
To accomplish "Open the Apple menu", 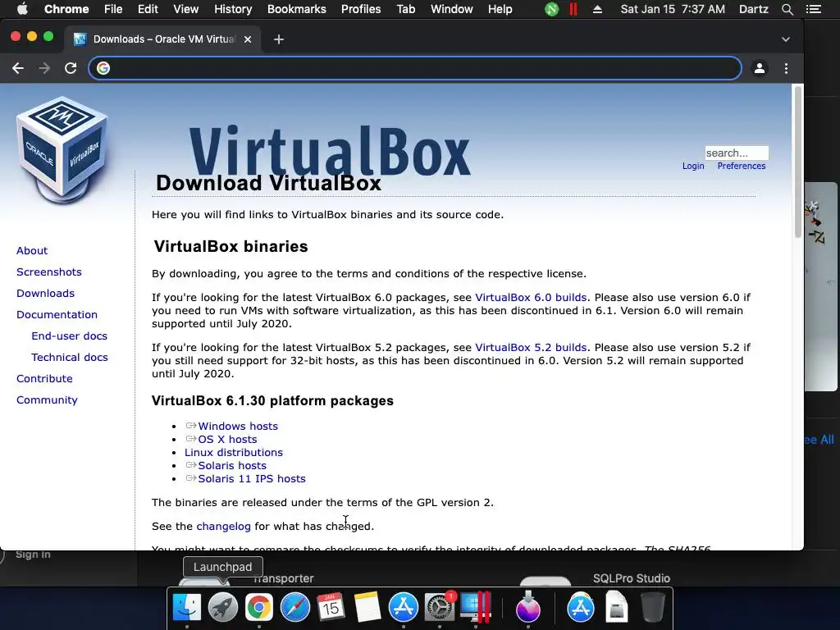I will pyautogui.click(x=22, y=9).
